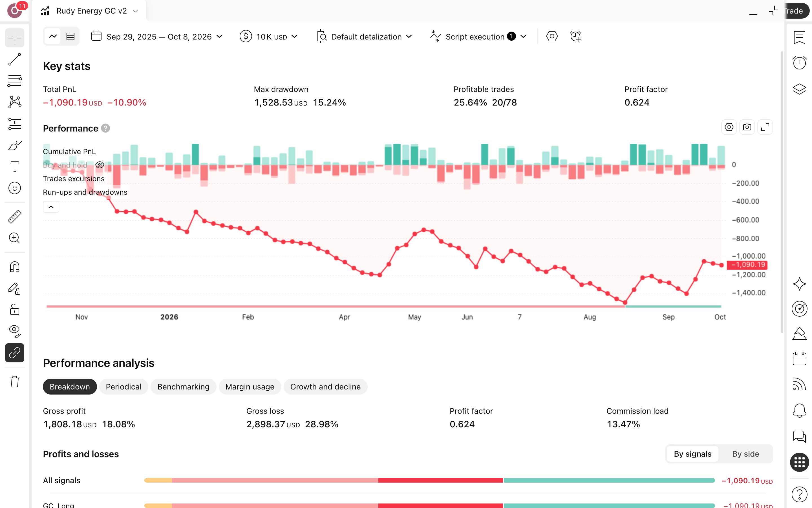Open the emoji icons tool
The image size is (812, 508).
14,188
